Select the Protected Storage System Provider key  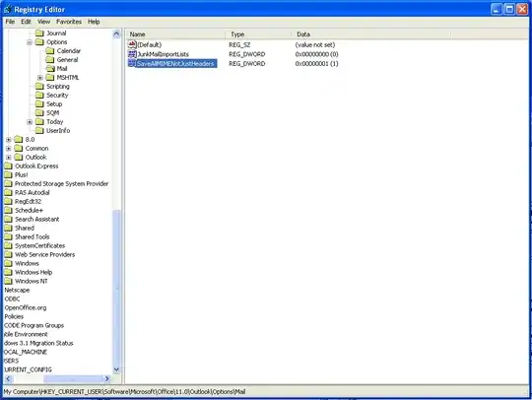[61, 183]
